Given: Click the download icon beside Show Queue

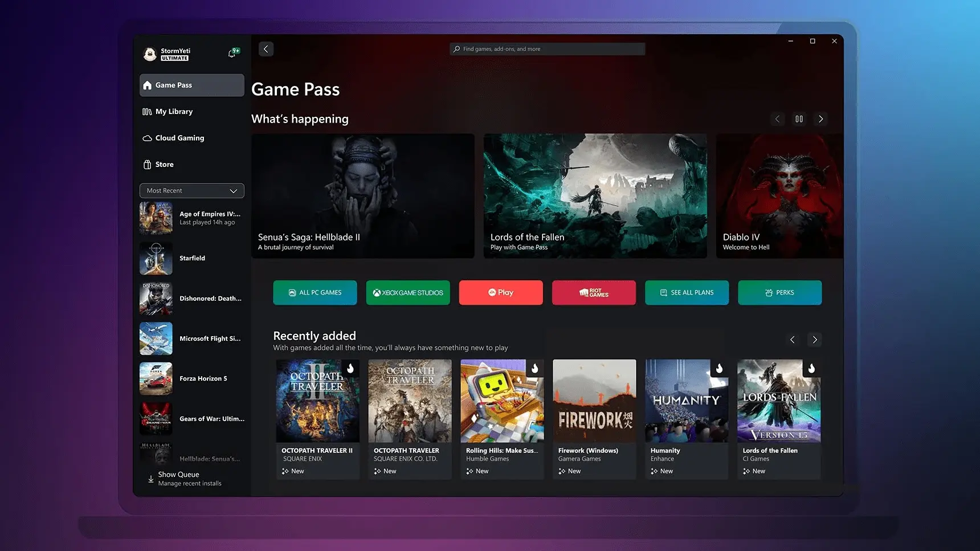Looking at the screenshot, I should point(151,479).
